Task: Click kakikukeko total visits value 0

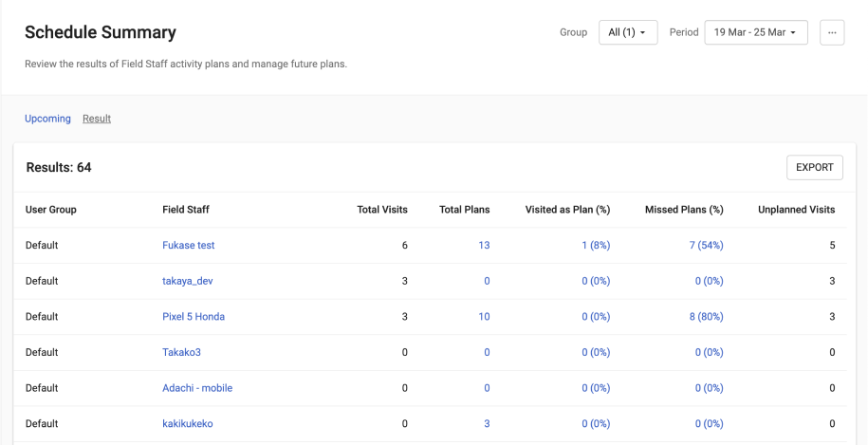Action: (405, 423)
